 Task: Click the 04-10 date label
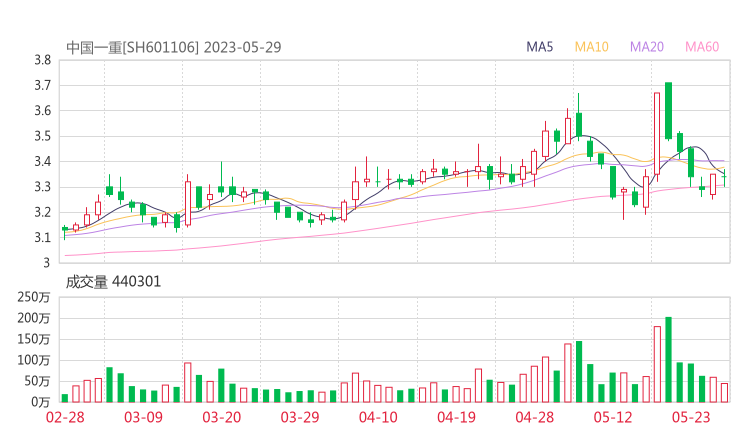pos(378,417)
